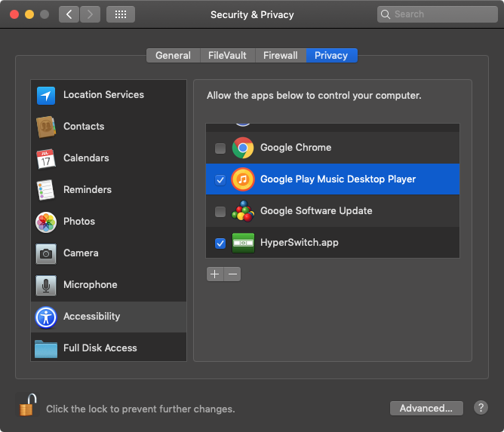Viewport: 504px width, 432px height.
Task: Select the Privacy tab
Action: click(x=331, y=55)
